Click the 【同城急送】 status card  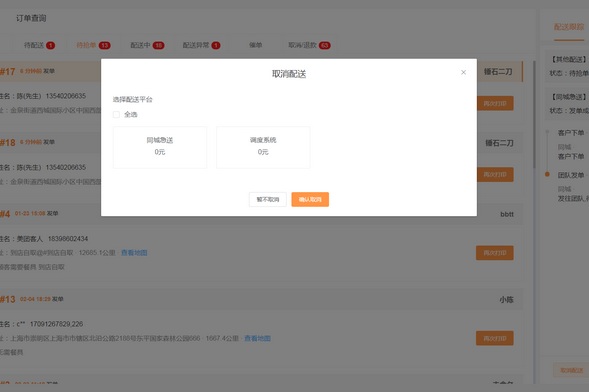[567, 104]
